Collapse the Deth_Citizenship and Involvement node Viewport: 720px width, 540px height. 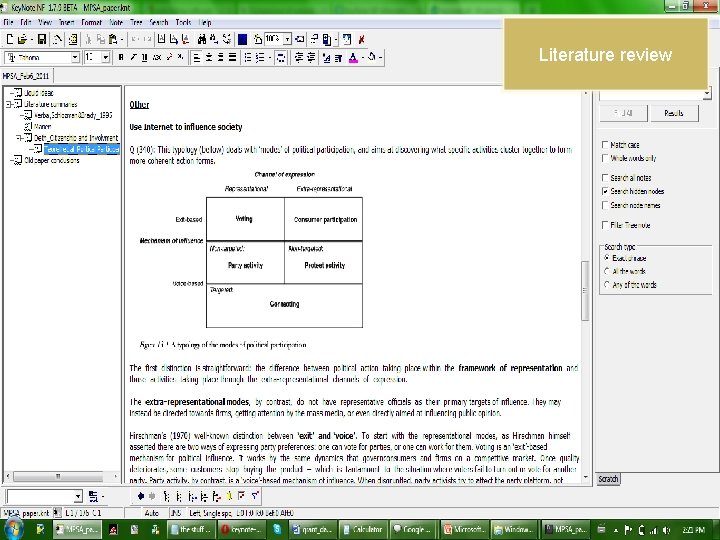click(x=18, y=138)
